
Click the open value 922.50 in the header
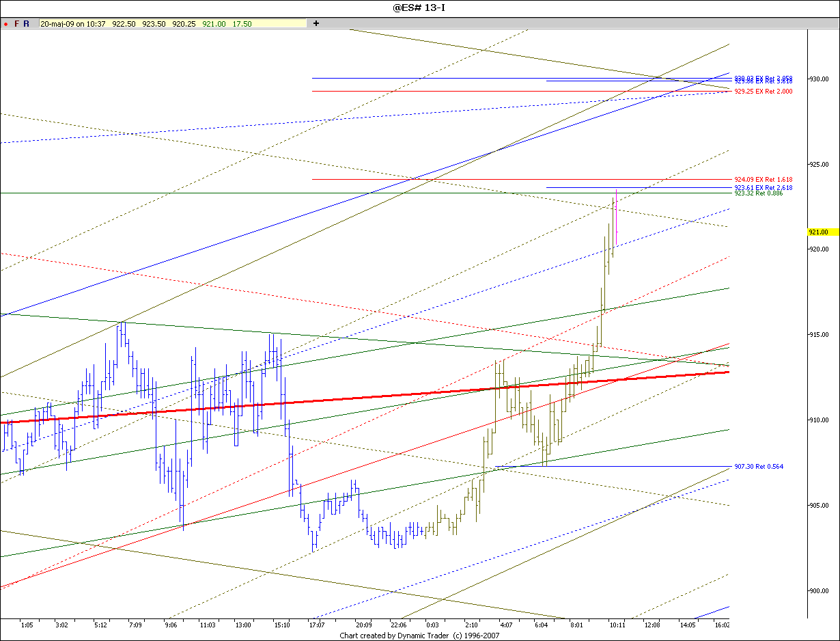(124, 23)
